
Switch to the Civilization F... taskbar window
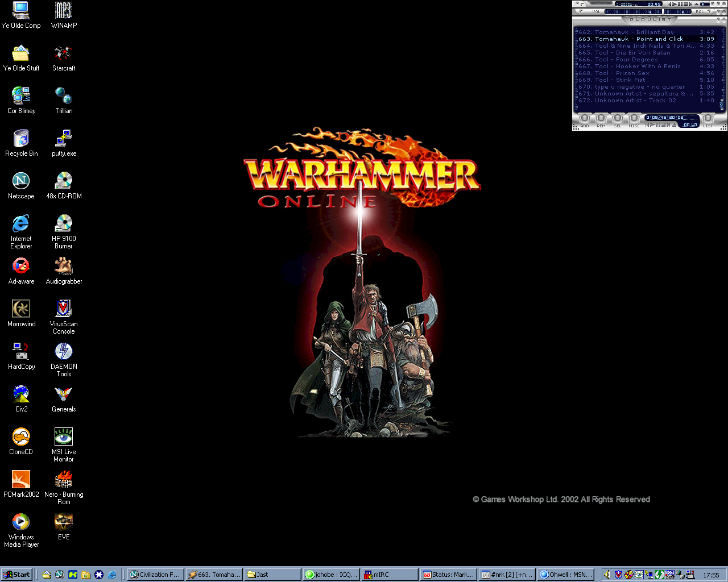tap(155, 575)
